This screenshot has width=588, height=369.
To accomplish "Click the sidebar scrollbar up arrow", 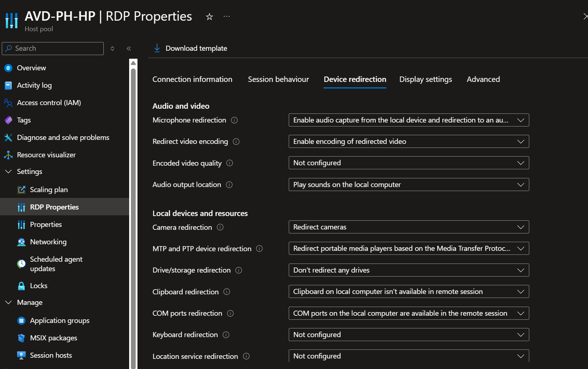I will [x=133, y=63].
